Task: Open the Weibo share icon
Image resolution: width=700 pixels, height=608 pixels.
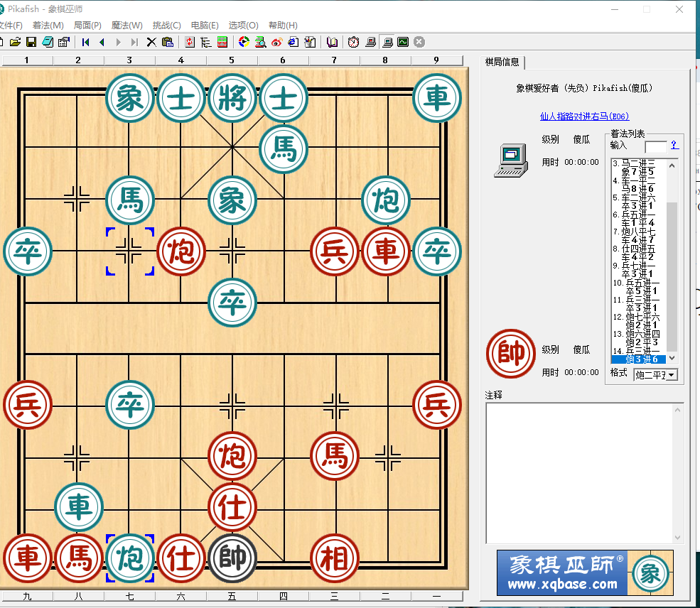Action: point(276,42)
